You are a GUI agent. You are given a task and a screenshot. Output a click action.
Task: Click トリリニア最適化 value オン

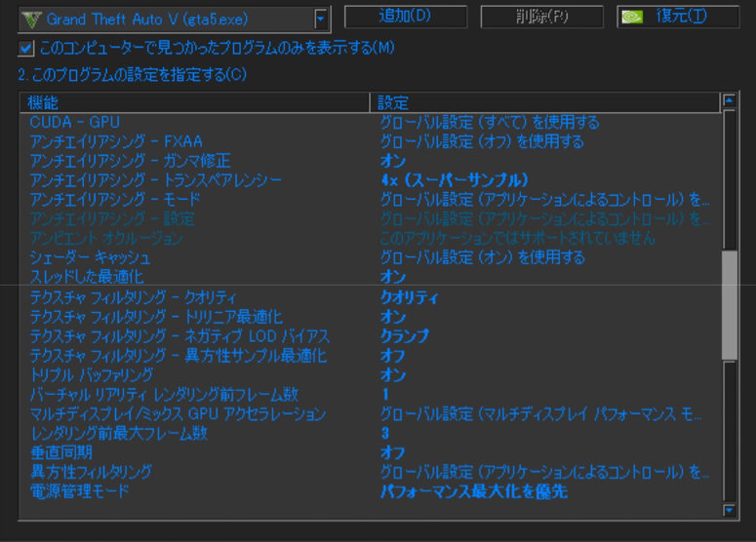(x=392, y=317)
